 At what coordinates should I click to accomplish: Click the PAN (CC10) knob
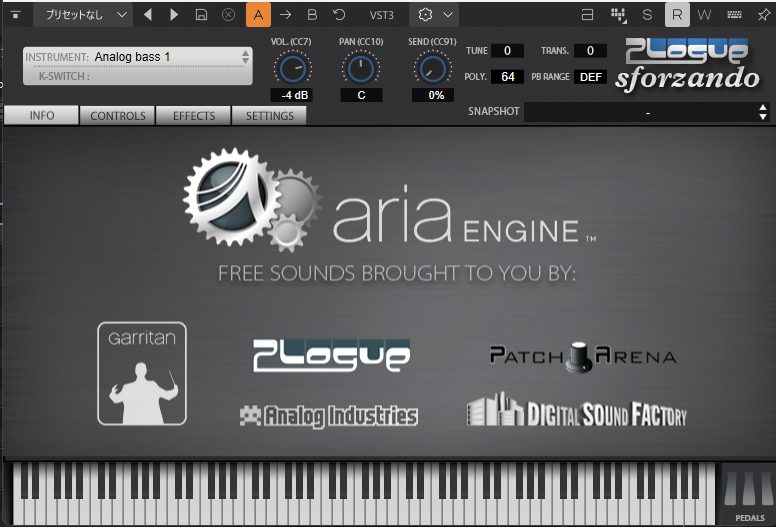[361, 68]
